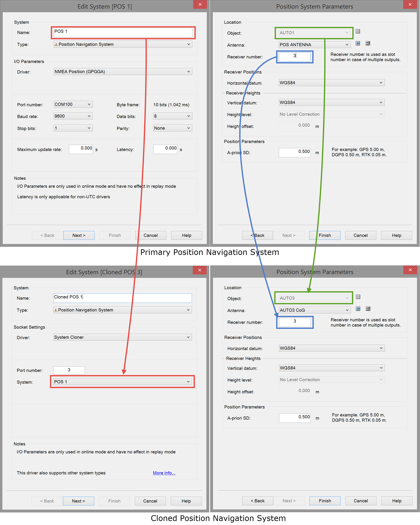Click into the Cloned POS 1 name field
This screenshot has width=420, height=525.
122,298
